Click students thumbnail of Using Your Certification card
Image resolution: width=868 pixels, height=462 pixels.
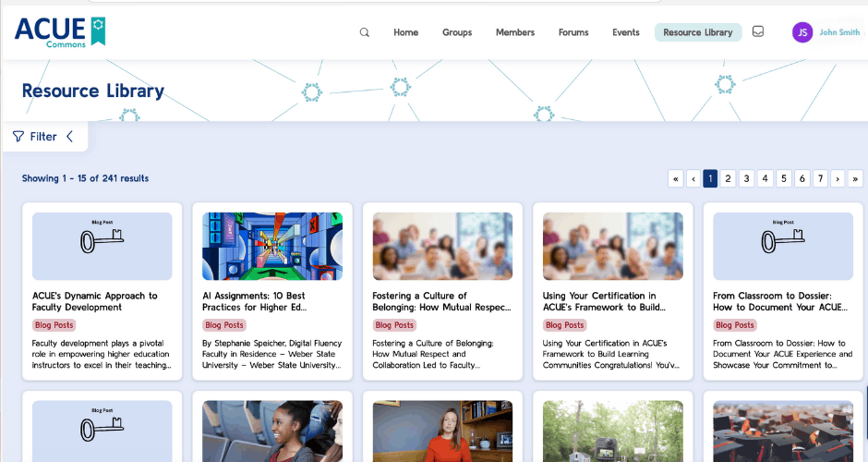(x=613, y=246)
